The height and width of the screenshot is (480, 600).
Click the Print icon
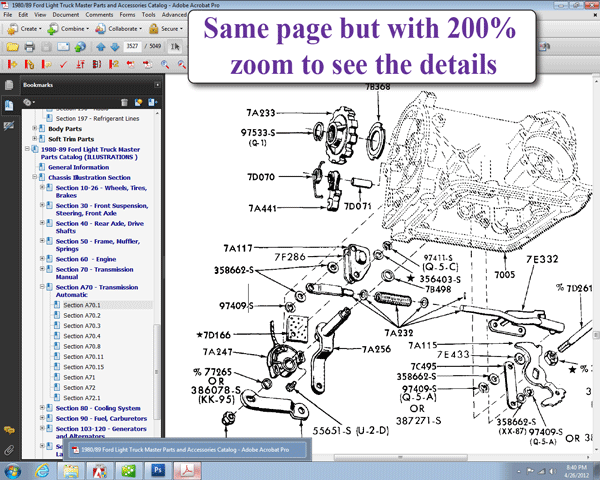click(x=29, y=47)
